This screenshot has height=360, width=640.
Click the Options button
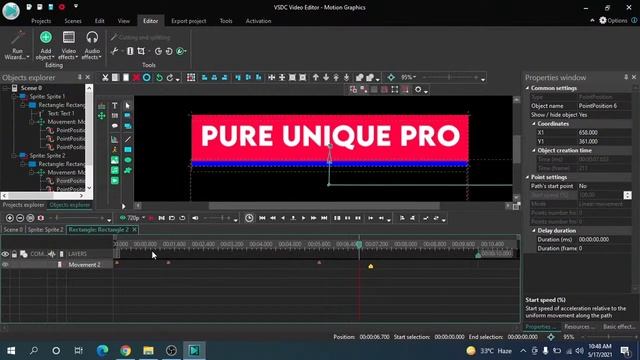[x=613, y=20]
